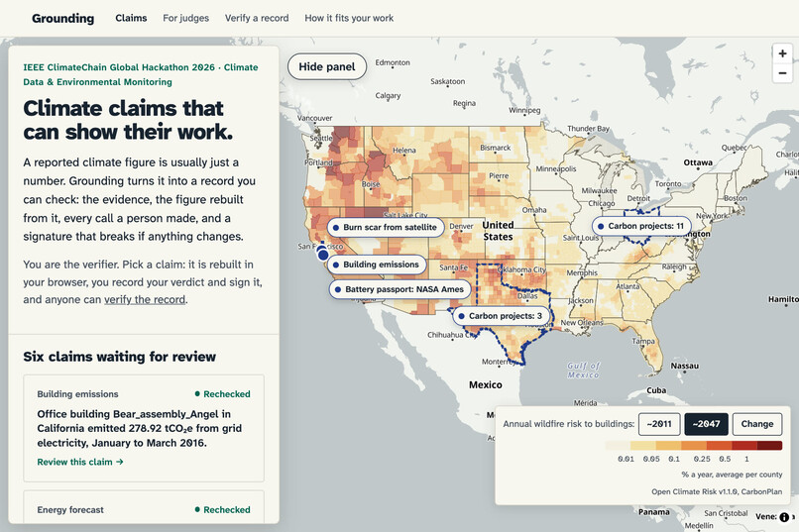Open the Battery passport: NASA Ames marker
The image size is (799, 532).
(x=399, y=289)
